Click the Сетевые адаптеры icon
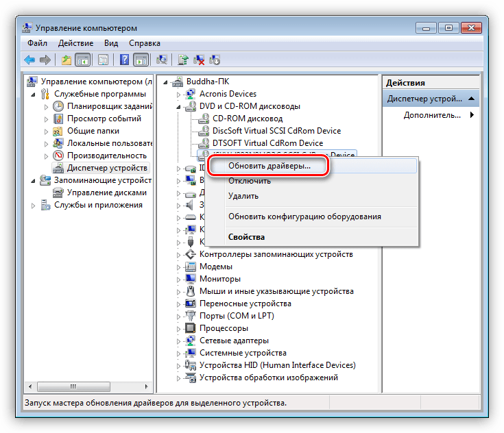 click(x=191, y=341)
